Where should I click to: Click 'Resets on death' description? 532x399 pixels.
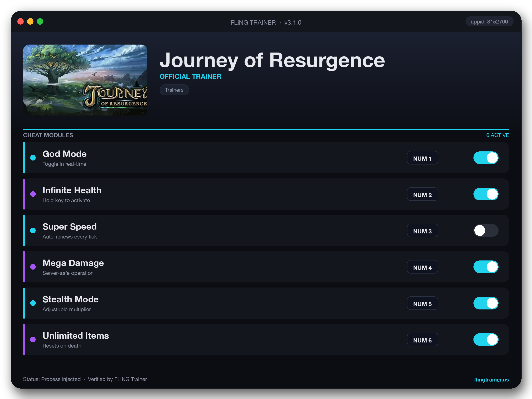tap(62, 346)
